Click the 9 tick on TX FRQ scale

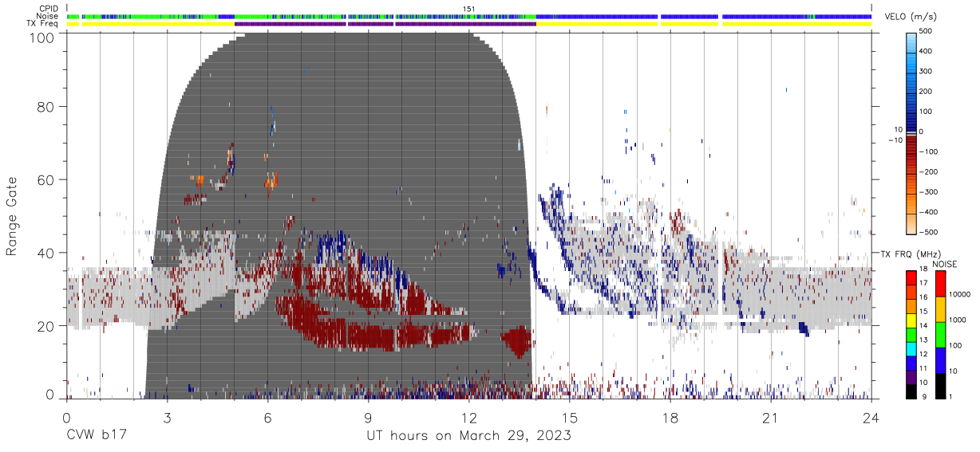pos(925,396)
